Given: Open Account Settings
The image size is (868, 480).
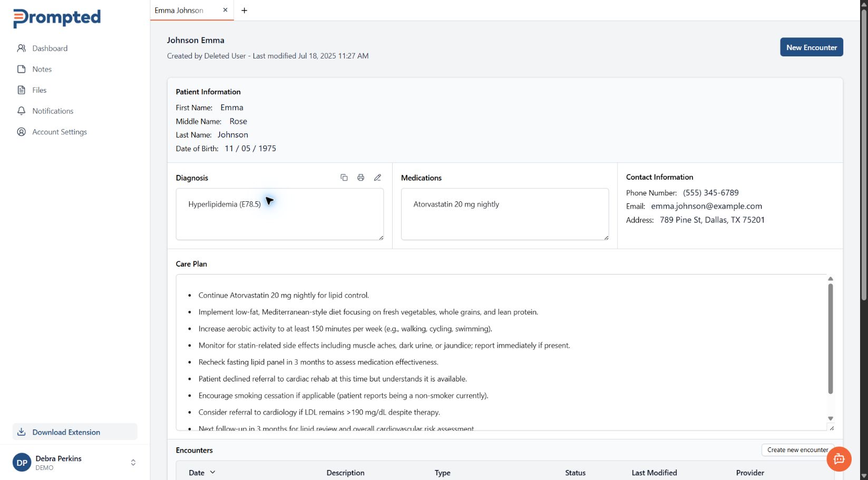Looking at the screenshot, I should tap(60, 132).
